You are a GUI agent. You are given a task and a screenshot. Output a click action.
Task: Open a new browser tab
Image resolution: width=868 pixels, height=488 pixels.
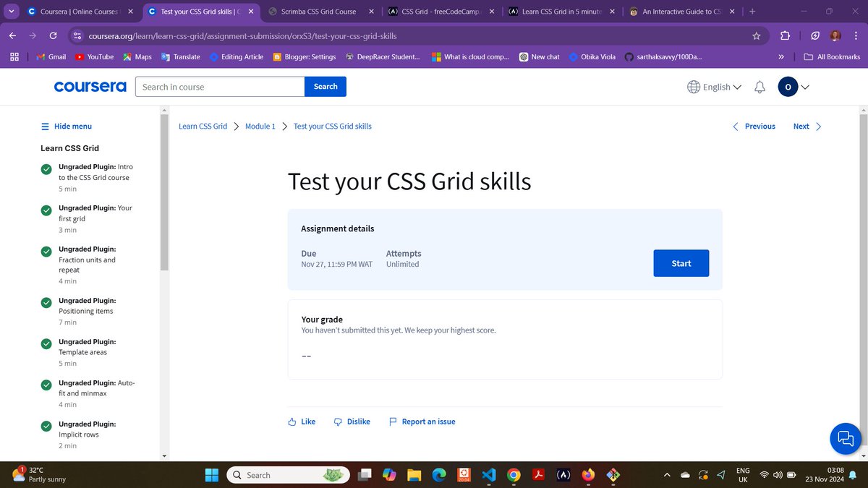752,12
